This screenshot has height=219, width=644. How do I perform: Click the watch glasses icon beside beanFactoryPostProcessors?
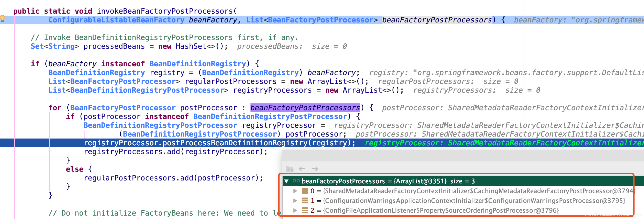pyautogui.click(x=296, y=181)
